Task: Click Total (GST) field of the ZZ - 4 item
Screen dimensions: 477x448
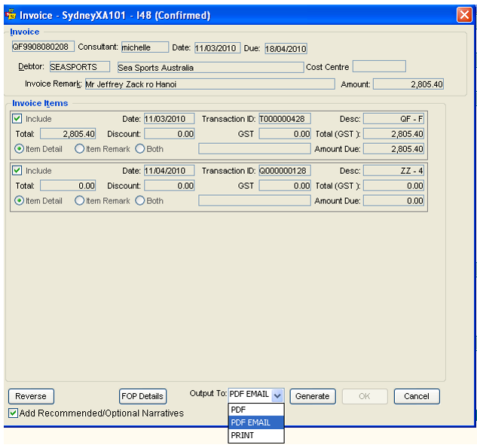Action: [393, 186]
